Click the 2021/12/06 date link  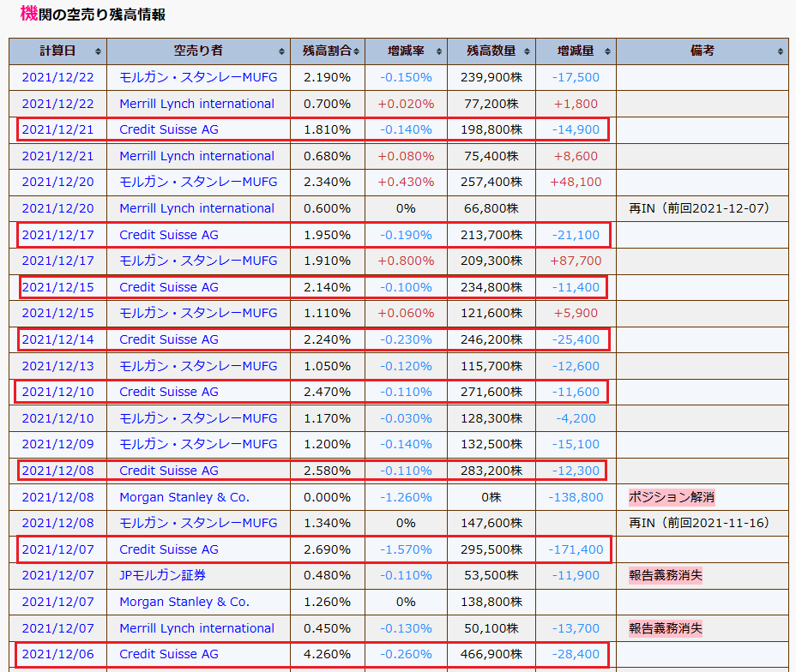pyautogui.click(x=58, y=654)
